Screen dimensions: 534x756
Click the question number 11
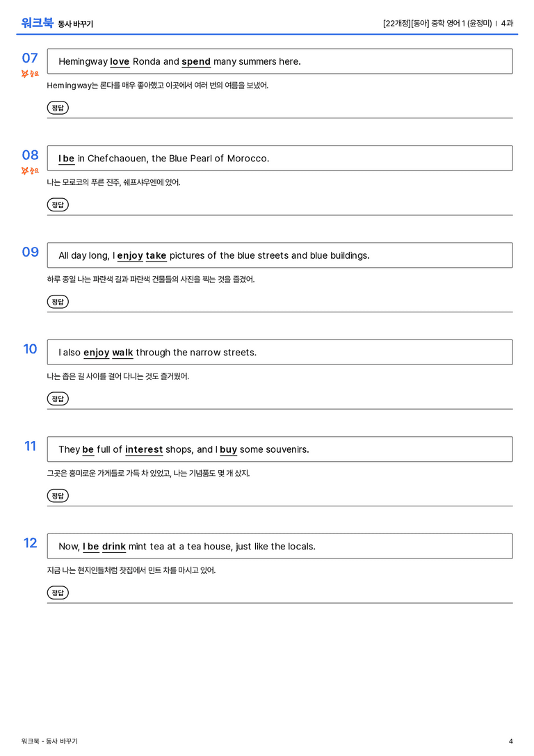pos(31,446)
